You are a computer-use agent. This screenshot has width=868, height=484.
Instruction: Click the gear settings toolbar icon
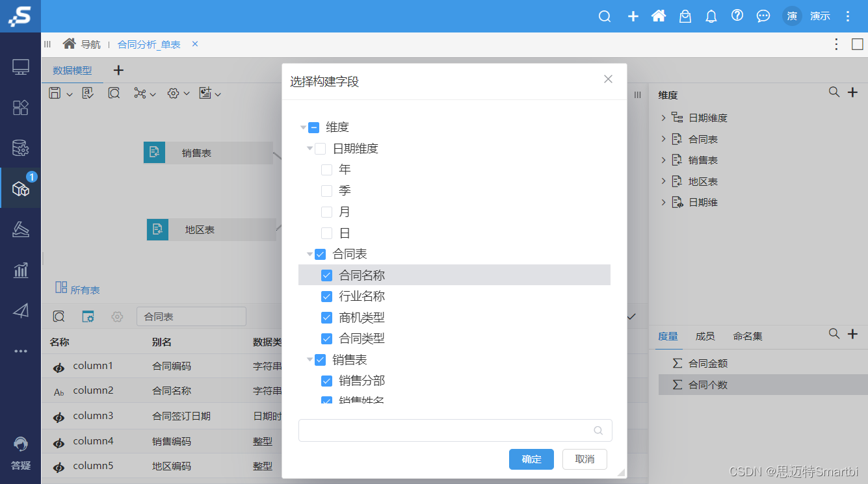(173, 94)
